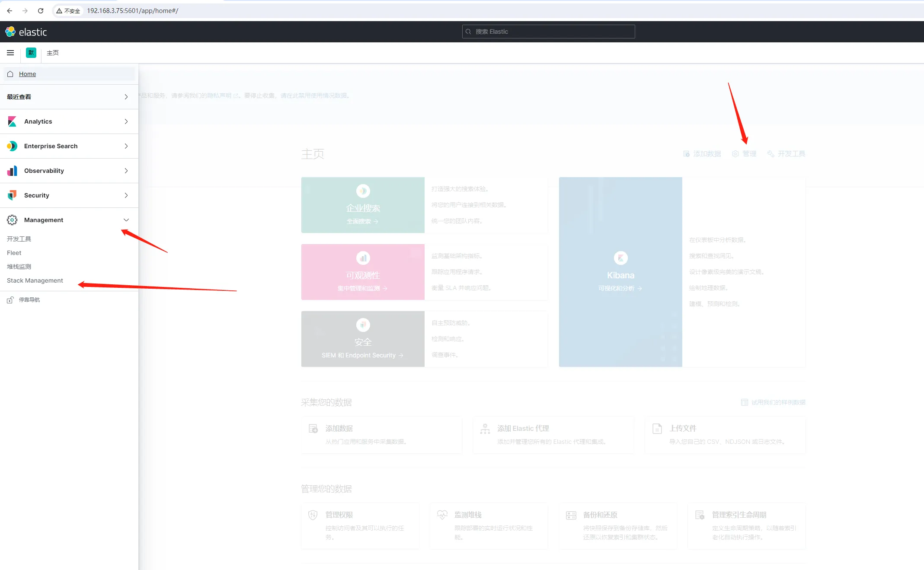Click the 可观测性 card icon
Screen dimensions: 924x570
[363, 258]
